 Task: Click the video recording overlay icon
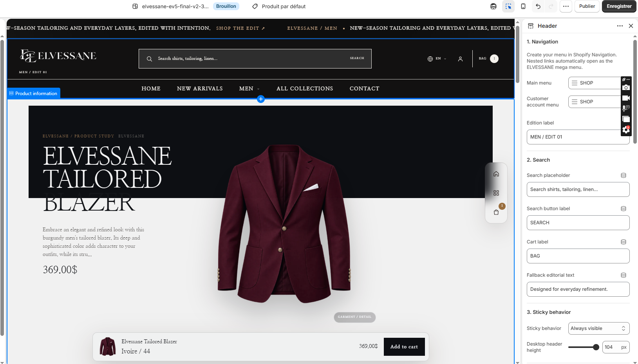point(626,98)
